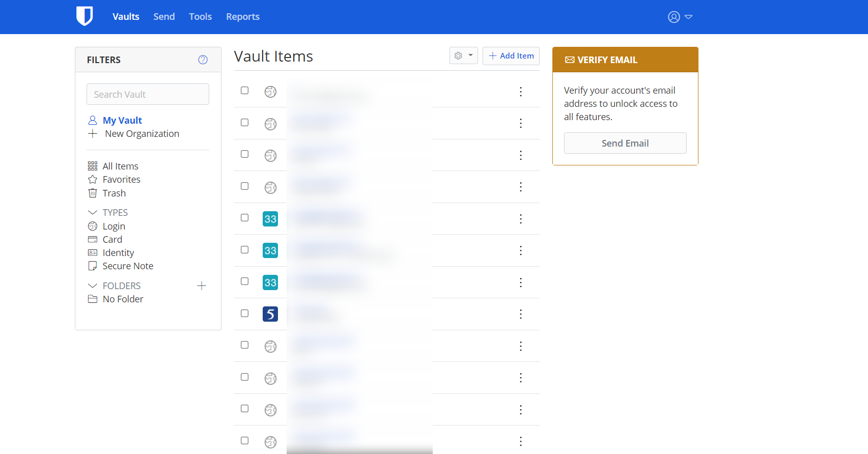Viewport: 868px width, 454px height.
Task: Open the gear button's dropdown caret
Action: (470, 55)
